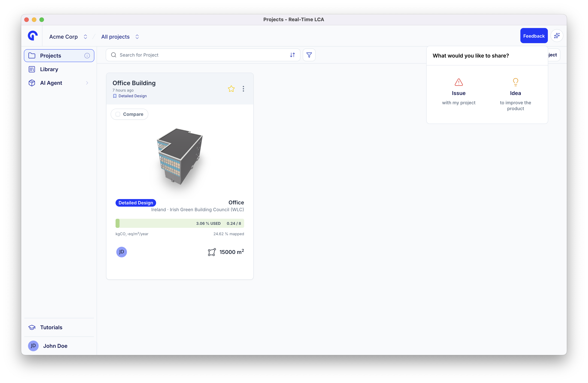Click the '15000 m²' area value

point(231,252)
